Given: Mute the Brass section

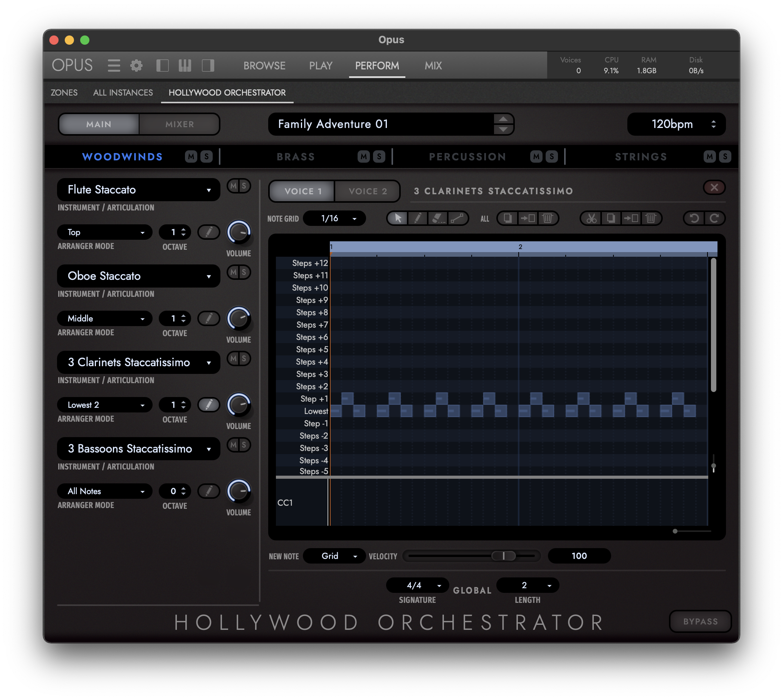Looking at the screenshot, I should click(x=364, y=156).
